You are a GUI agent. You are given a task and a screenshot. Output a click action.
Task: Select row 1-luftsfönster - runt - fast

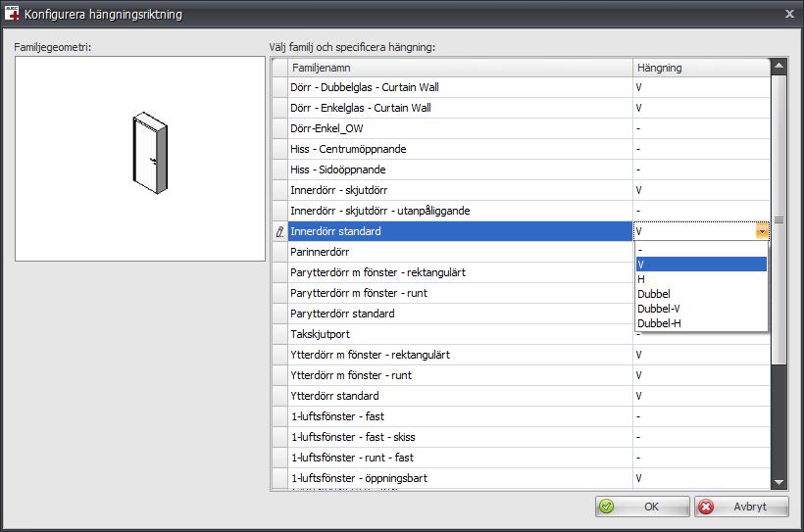(x=460, y=458)
